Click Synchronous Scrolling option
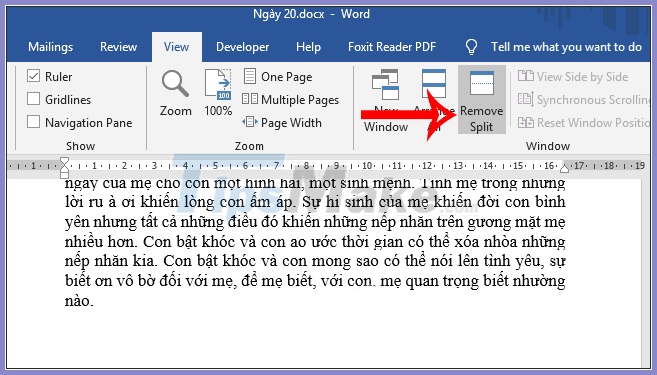This screenshot has height=375, width=657. tap(584, 100)
